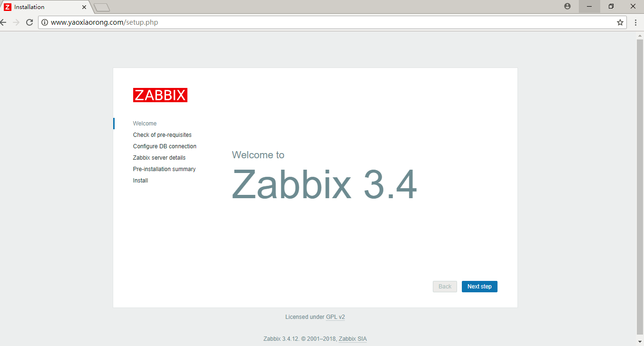Open the Zabbix SIA link
Image resolution: width=644 pixels, height=346 pixels.
point(352,339)
